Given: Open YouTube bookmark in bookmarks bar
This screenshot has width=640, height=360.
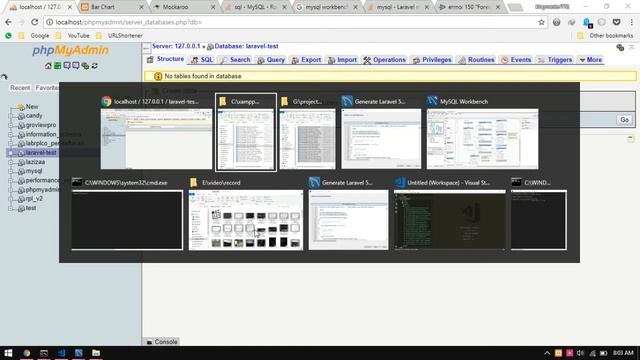Looking at the screenshot, I should pos(73,36).
